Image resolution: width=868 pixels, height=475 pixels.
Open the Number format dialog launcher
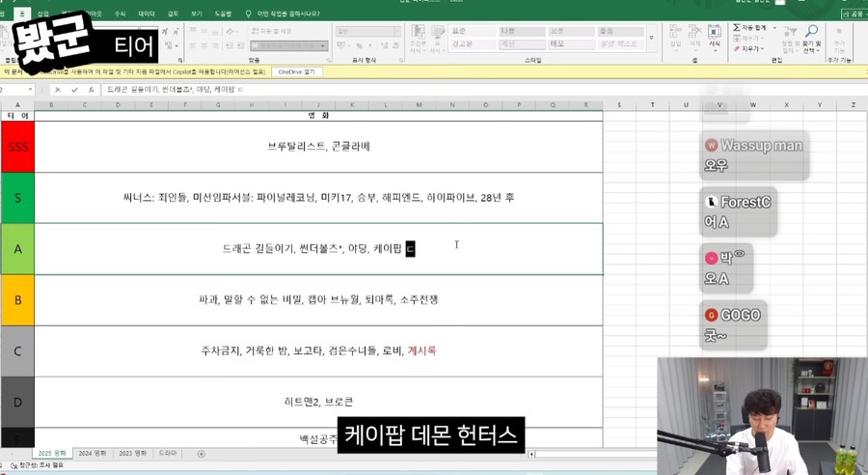[x=400, y=60]
